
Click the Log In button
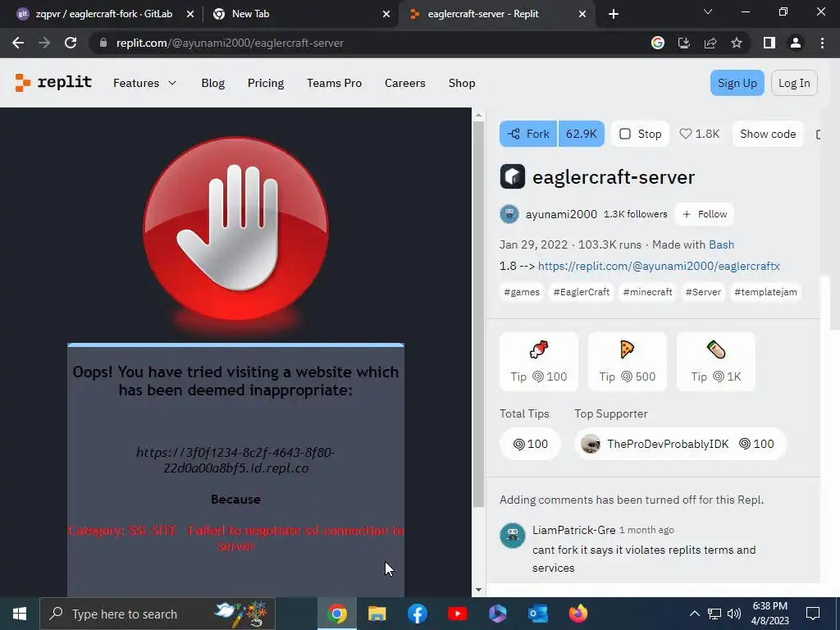pyautogui.click(x=794, y=83)
